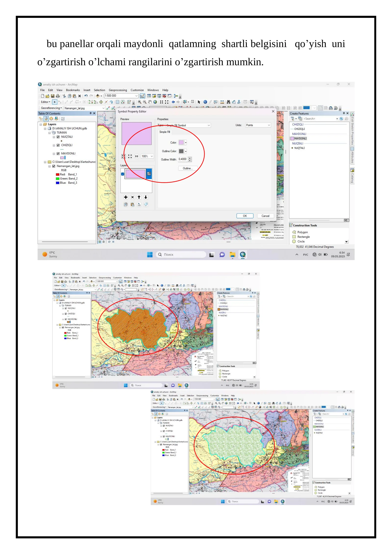Click Print icon in first screenshot's toolbar

pyautogui.click(x=58, y=96)
